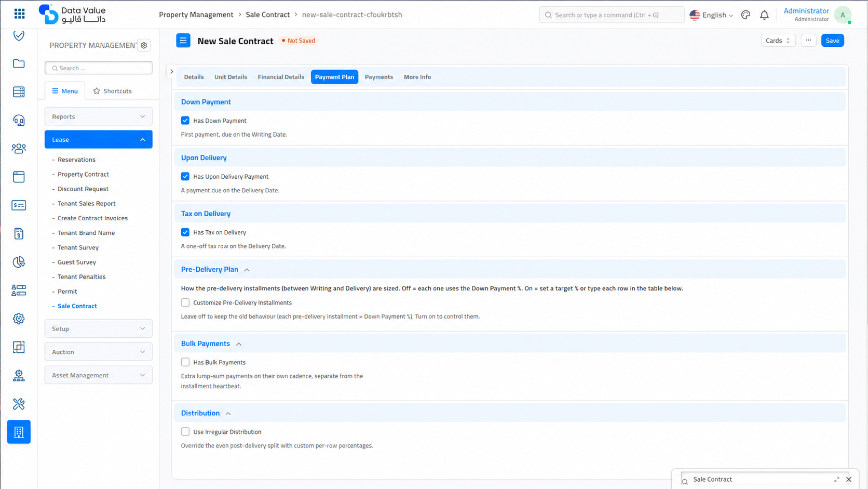This screenshot has height=489, width=868.
Task: Open Tenant Sales Report menu item
Action: [87, 204]
